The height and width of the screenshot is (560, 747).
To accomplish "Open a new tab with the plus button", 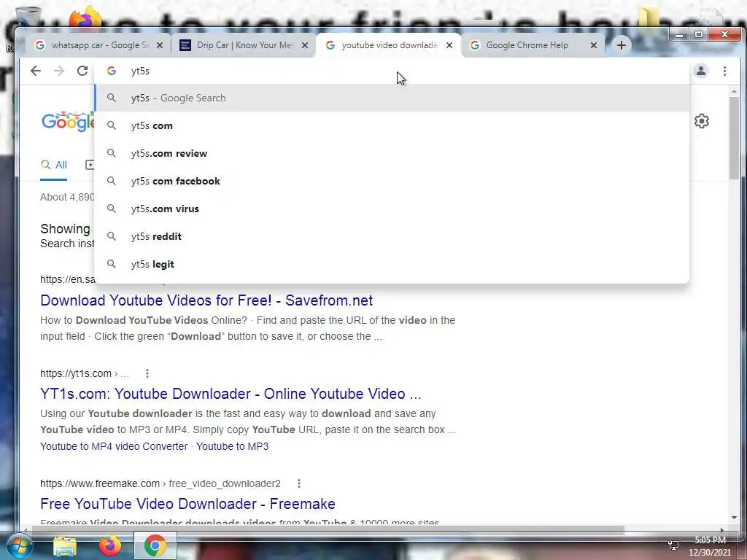I will pos(622,45).
